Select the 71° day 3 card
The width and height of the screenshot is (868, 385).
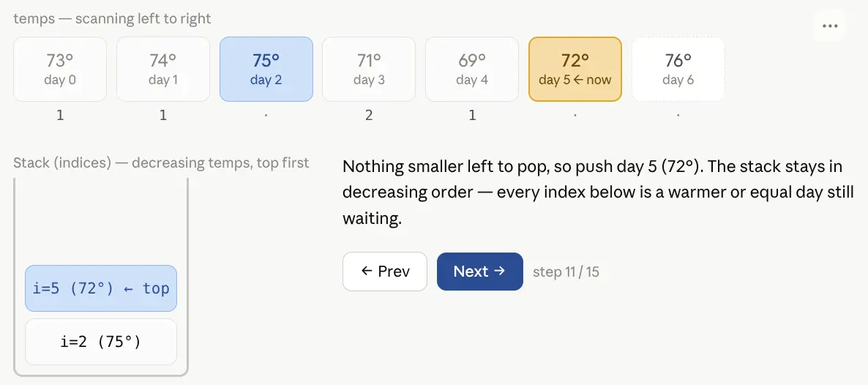click(x=369, y=70)
